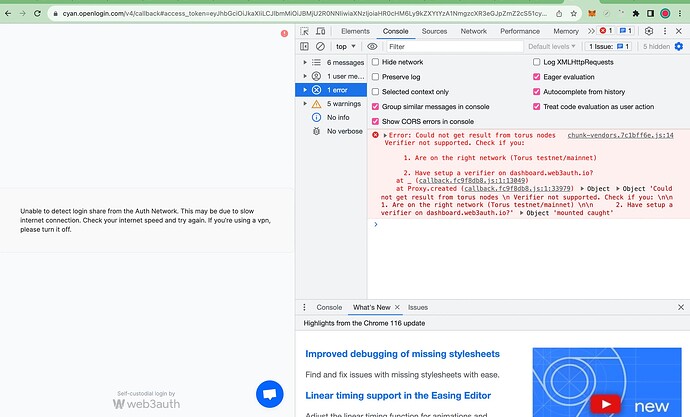Uncheck Autocomplete from history
This screenshot has width=690, height=417.
pyautogui.click(x=536, y=92)
